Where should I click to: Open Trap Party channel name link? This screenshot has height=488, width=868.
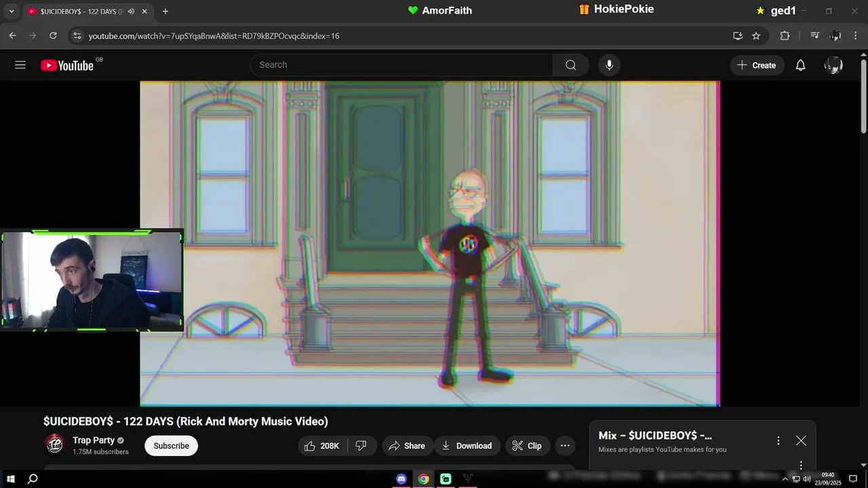click(x=94, y=440)
